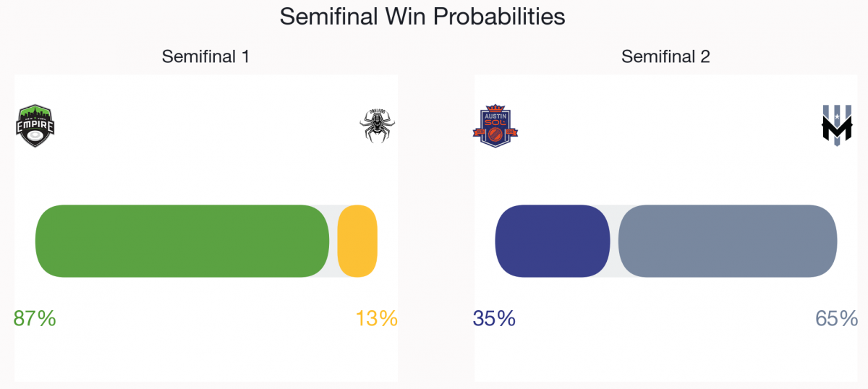The height and width of the screenshot is (389, 868).
Task: Click the gray 65% label
Action: 837,318
